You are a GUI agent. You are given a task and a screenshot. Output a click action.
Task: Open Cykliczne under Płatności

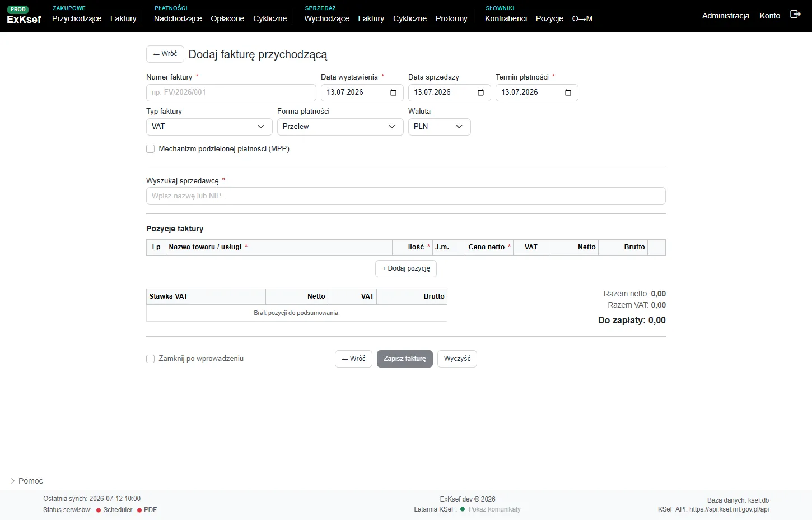point(270,18)
